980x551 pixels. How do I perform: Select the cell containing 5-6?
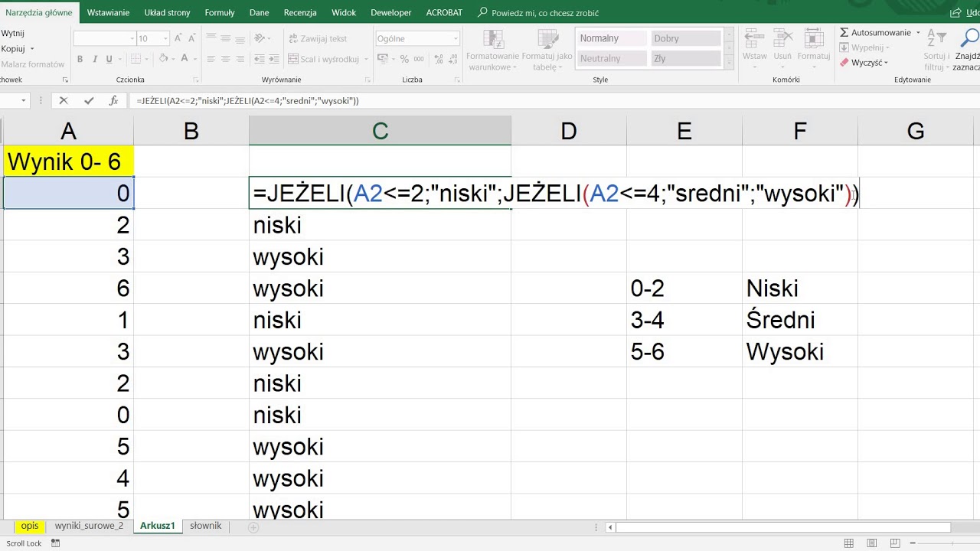tap(684, 351)
